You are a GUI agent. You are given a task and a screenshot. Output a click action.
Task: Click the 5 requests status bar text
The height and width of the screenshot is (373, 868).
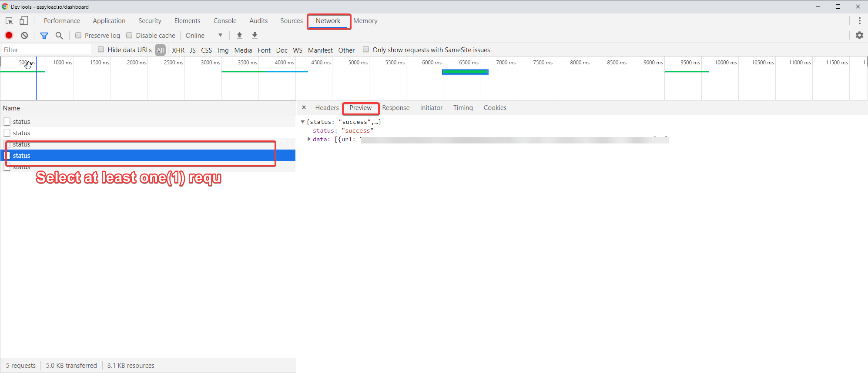21,366
